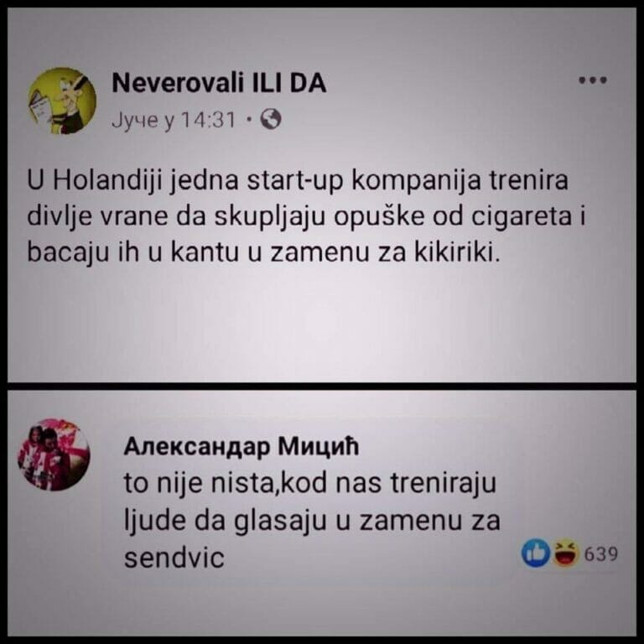Open the Александар Мицић commenter name
The width and height of the screenshot is (644, 644).
[x=241, y=446]
